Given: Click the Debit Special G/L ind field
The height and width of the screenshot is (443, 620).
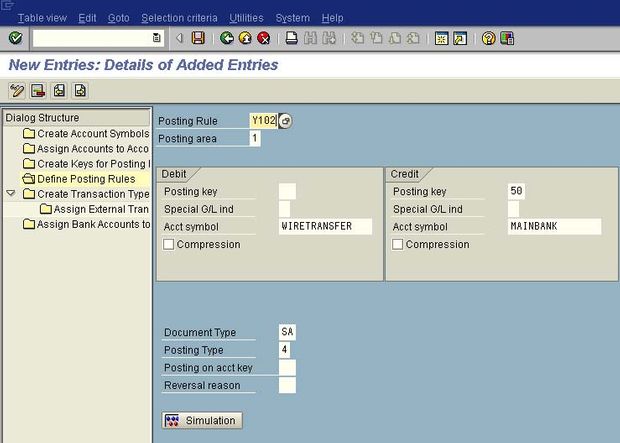Looking at the screenshot, I should (x=284, y=209).
